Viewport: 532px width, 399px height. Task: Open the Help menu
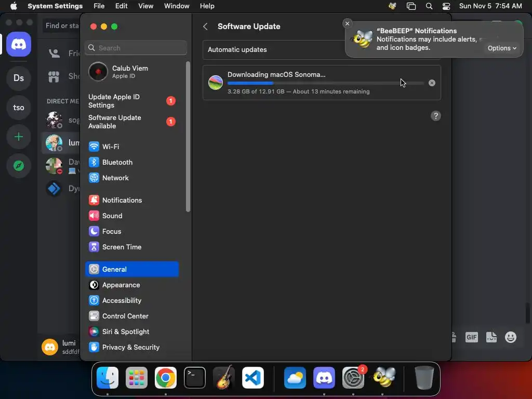coord(207,6)
